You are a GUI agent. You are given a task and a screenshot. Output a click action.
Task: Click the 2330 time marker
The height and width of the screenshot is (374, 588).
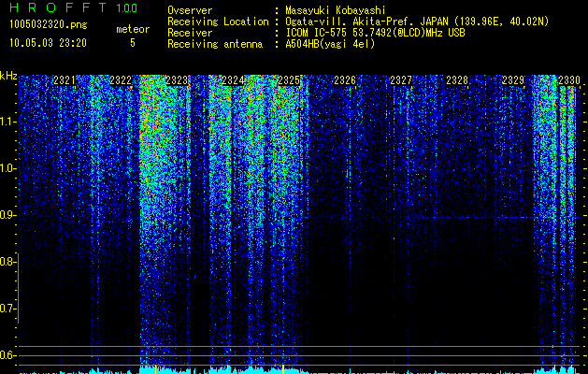click(569, 80)
